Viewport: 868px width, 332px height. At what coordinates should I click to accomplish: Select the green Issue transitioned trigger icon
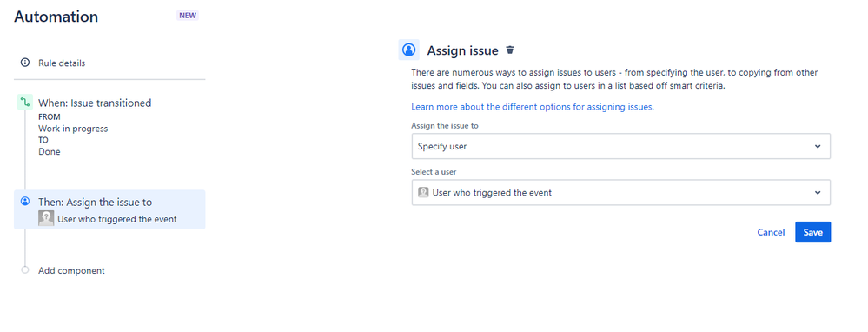click(x=25, y=103)
